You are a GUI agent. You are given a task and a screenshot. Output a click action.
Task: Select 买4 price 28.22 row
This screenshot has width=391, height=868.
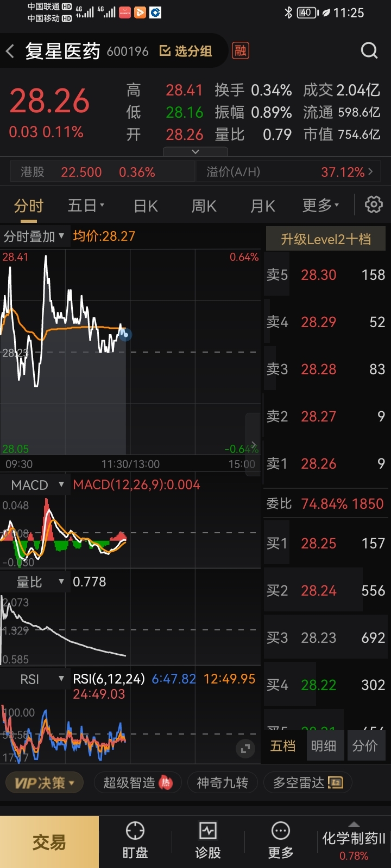326,685
